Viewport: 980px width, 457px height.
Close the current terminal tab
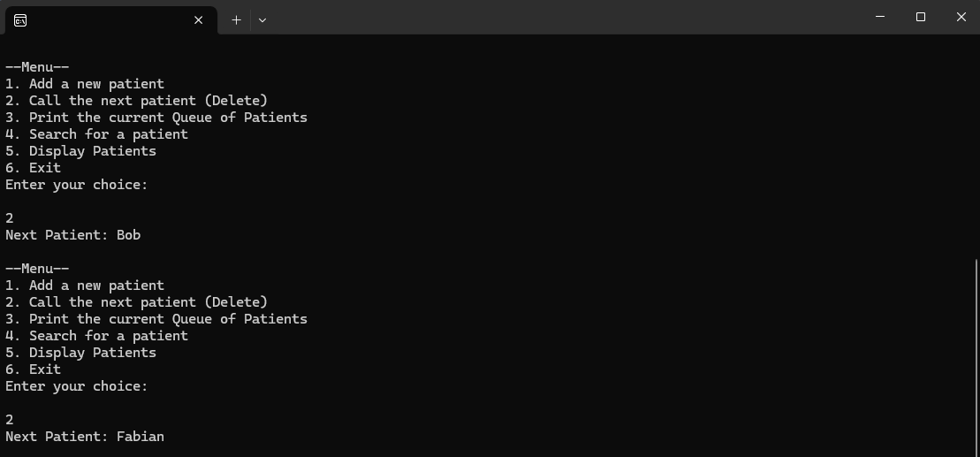199,19
